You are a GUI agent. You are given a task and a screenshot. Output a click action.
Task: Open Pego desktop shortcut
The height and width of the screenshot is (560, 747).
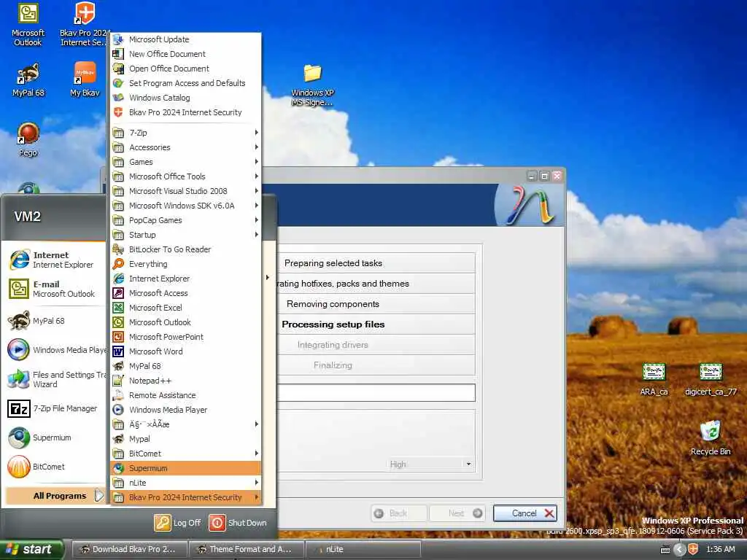point(28,140)
